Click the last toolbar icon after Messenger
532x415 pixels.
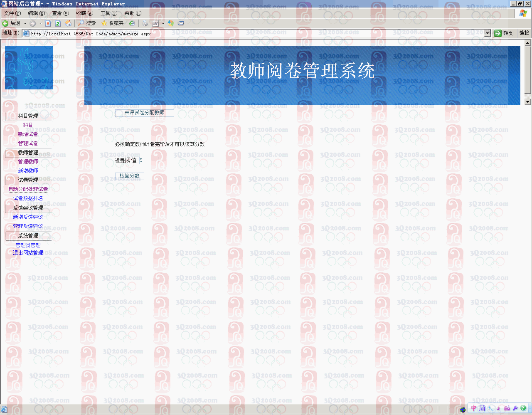[181, 23]
